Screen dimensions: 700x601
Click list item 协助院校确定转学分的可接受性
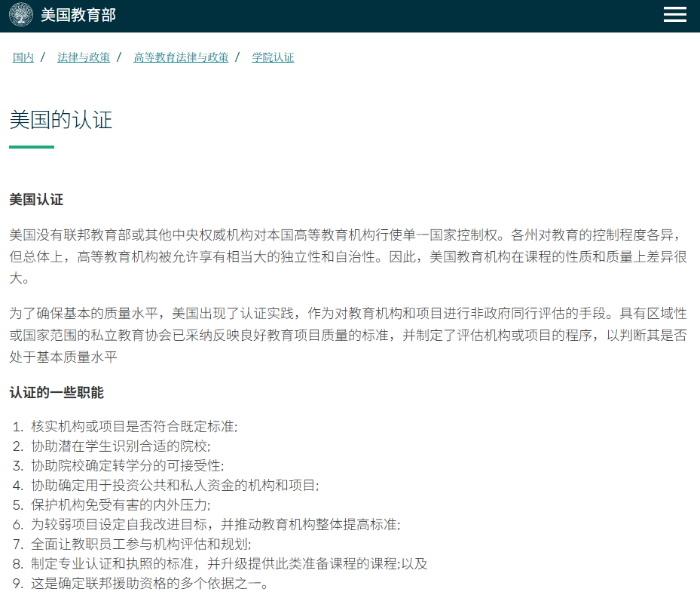[x=127, y=466]
